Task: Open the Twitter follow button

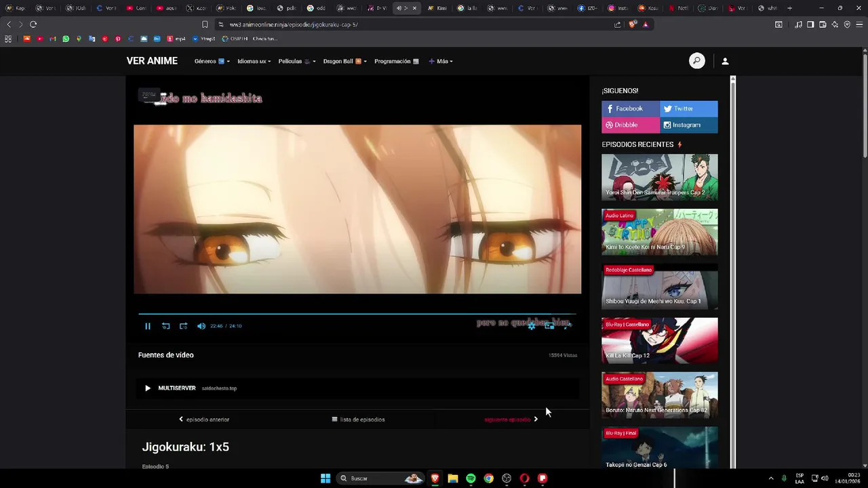Action: point(689,108)
